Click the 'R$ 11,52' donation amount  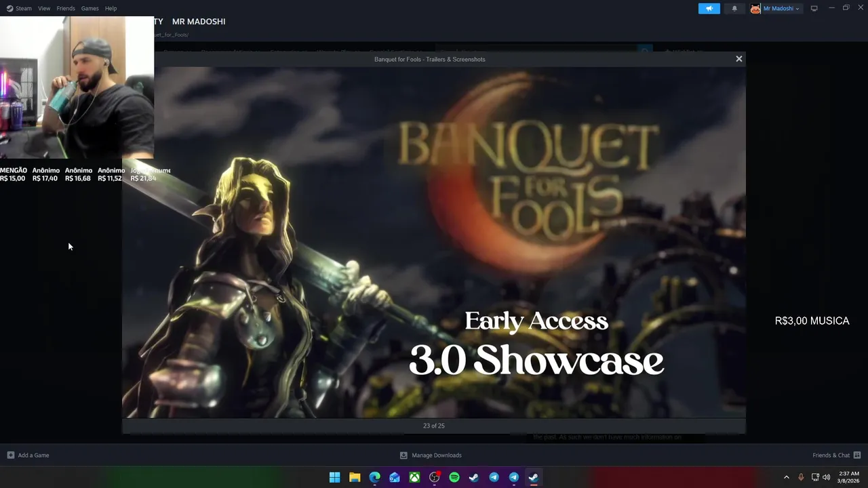pos(110,178)
